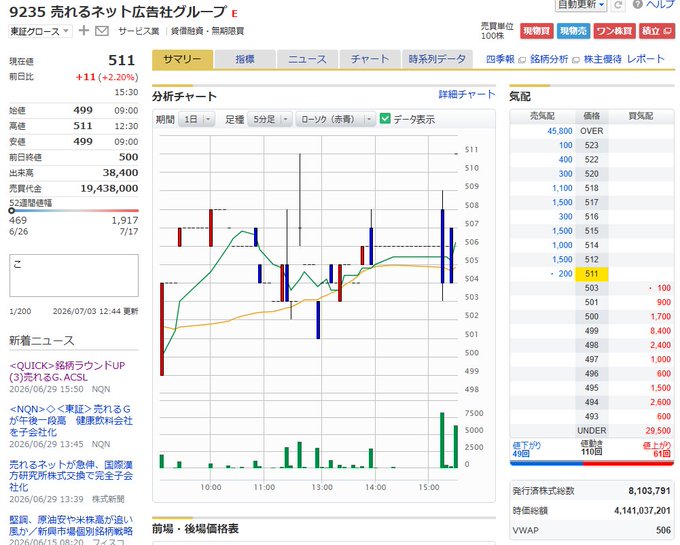Click buy quantity 900 at price 501
The height and width of the screenshot is (545, 680).
click(664, 302)
